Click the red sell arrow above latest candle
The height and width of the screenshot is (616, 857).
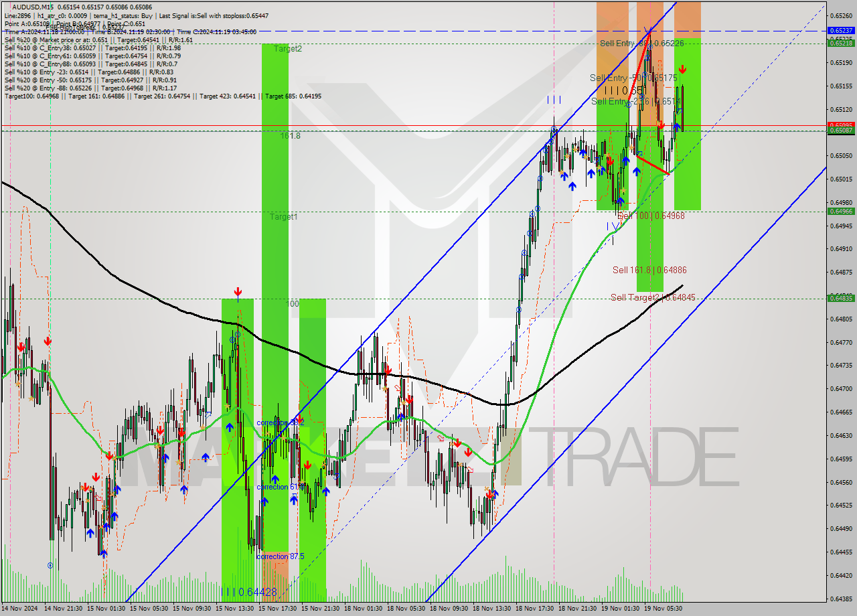[x=682, y=69]
